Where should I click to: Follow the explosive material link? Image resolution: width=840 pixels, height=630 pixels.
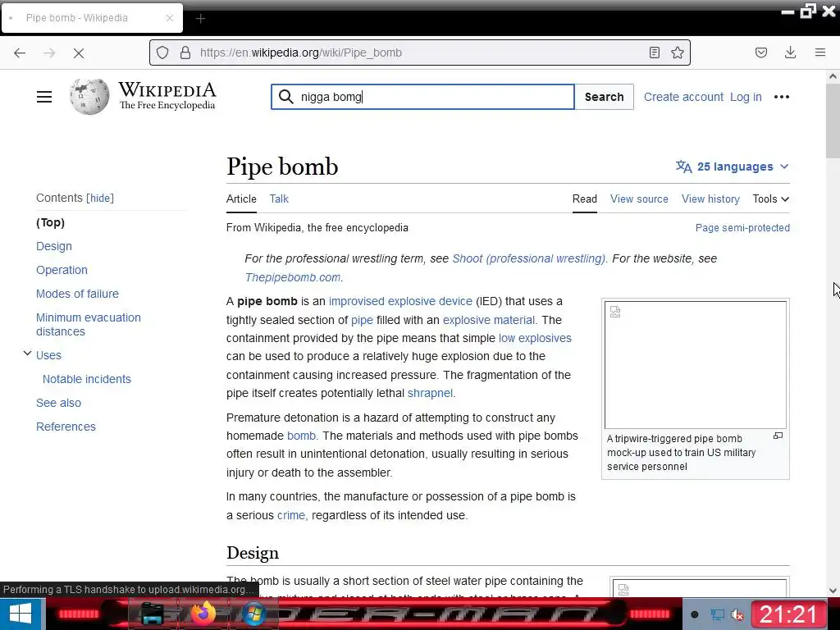pyautogui.click(x=489, y=320)
